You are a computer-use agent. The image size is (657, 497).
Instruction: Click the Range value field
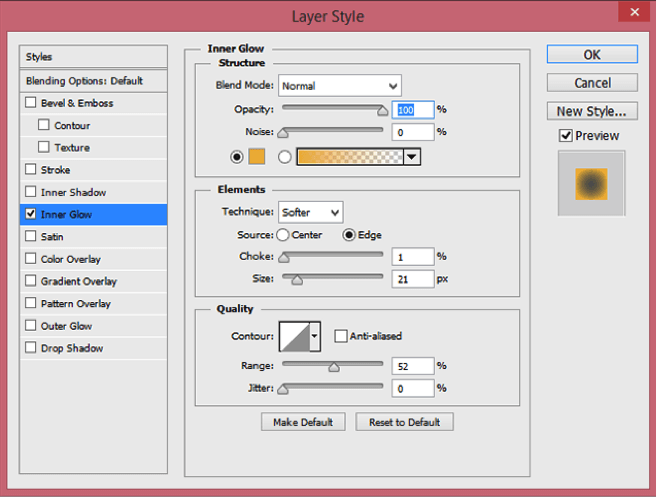coord(413,366)
